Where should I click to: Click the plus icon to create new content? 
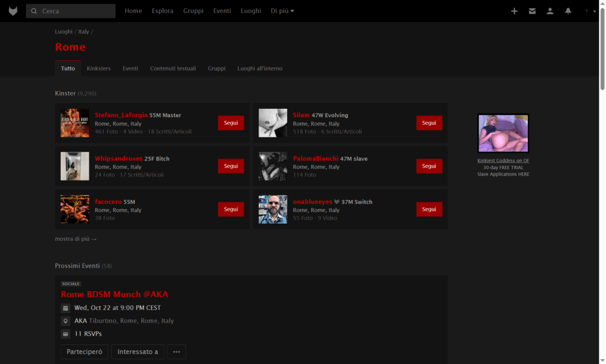pos(514,10)
